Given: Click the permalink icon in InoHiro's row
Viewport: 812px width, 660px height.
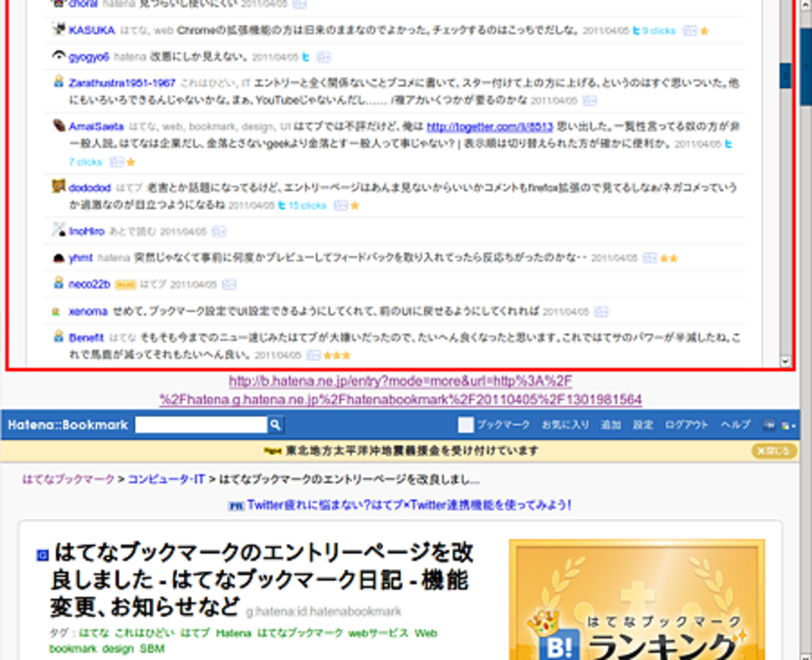Looking at the screenshot, I should point(218,232).
